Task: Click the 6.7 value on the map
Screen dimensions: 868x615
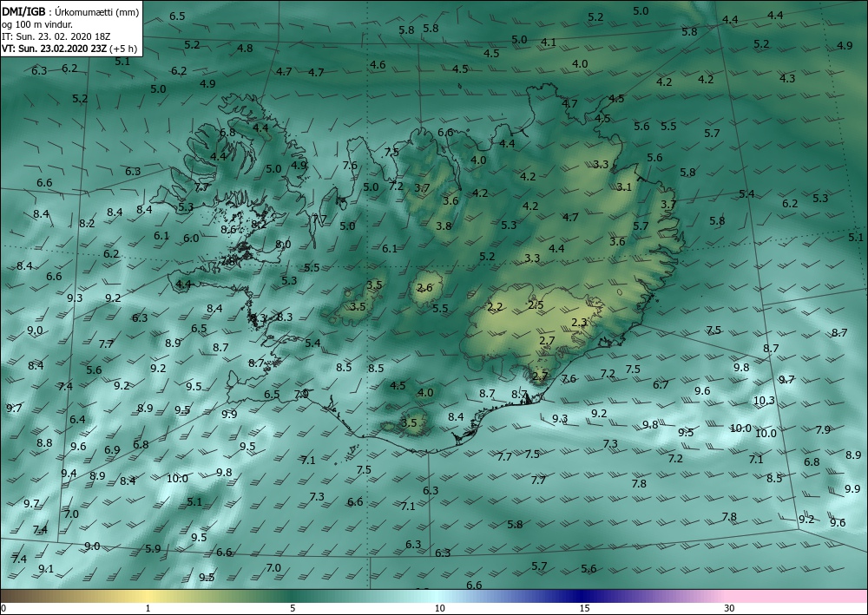Action: click(x=661, y=385)
